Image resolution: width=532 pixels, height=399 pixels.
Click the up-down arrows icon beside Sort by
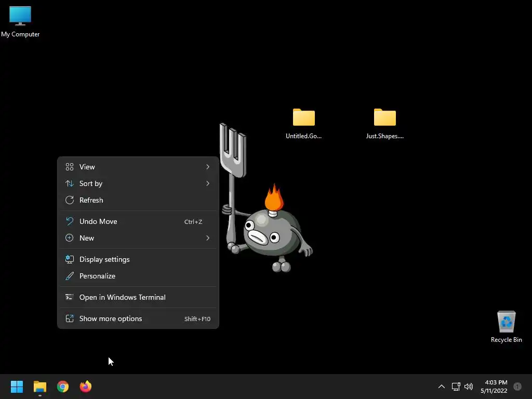click(x=69, y=183)
